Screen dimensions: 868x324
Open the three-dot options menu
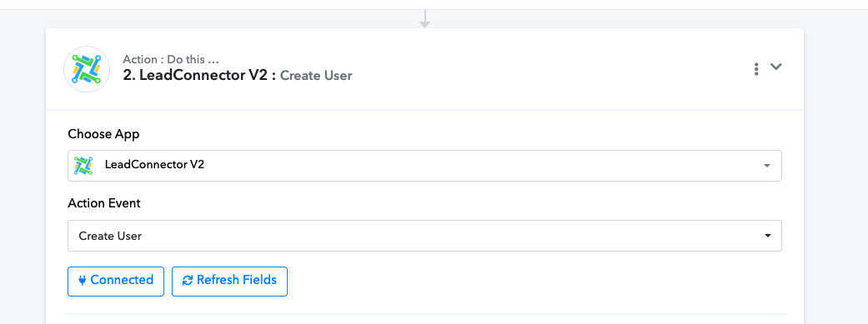click(756, 69)
